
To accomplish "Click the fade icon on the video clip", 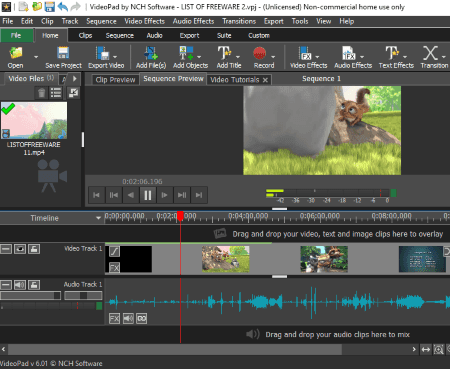I will pos(114,251).
